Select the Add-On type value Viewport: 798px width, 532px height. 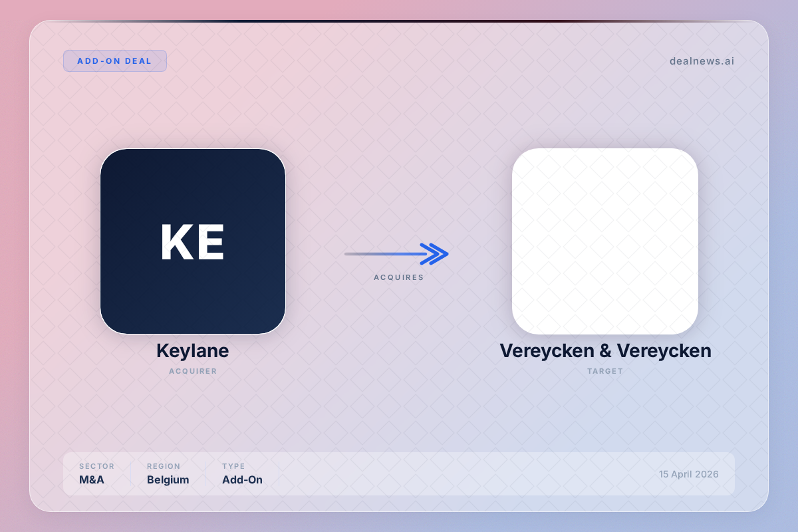[242, 480]
